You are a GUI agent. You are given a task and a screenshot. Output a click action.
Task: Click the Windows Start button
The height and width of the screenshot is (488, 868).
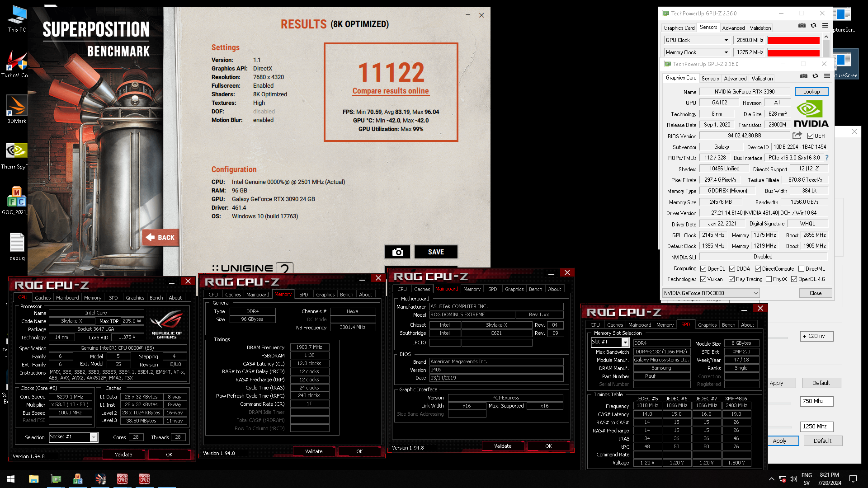point(11,479)
